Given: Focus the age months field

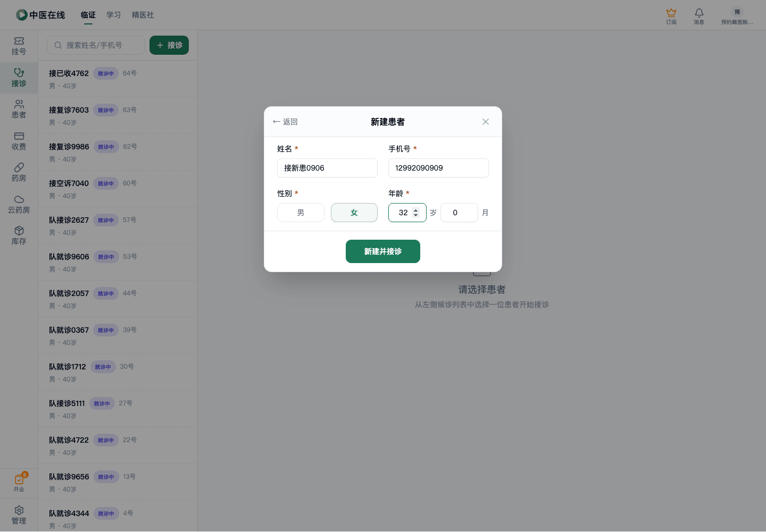Looking at the screenshot, I should (459, 213).
